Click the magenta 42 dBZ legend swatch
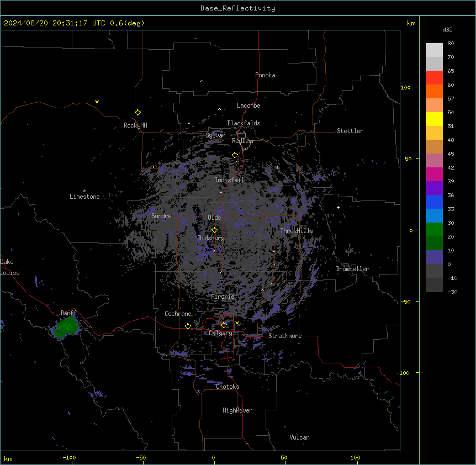The height and width of the screenshot is (465, 476). pyautogui.click(x=434, y=174)
